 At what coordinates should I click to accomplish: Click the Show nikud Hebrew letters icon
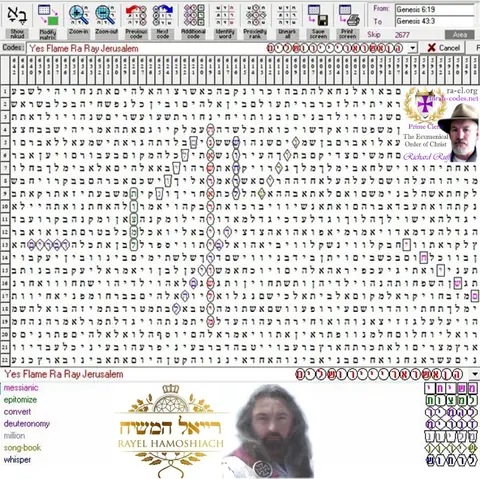[x=17, y=15]
